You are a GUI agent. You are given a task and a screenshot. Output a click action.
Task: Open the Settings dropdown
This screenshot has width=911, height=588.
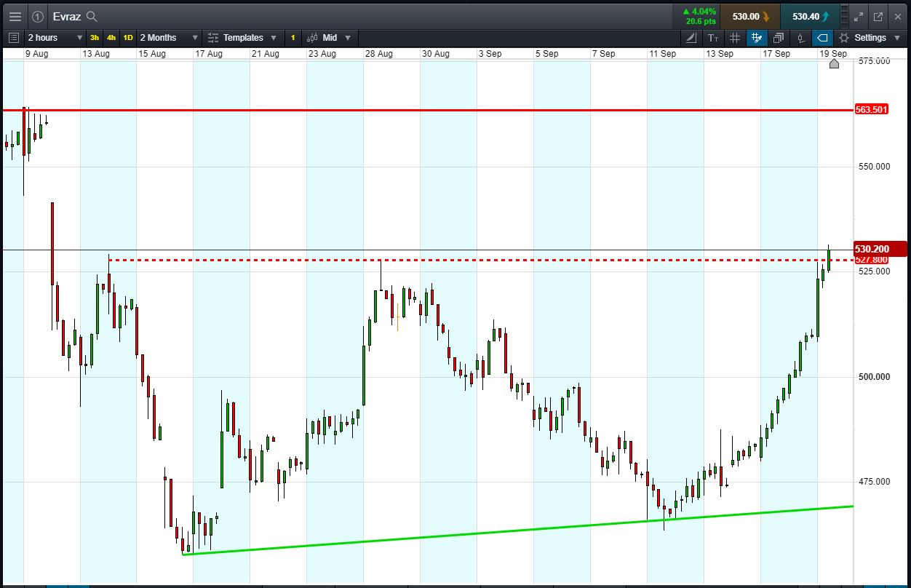coord(870,38)
